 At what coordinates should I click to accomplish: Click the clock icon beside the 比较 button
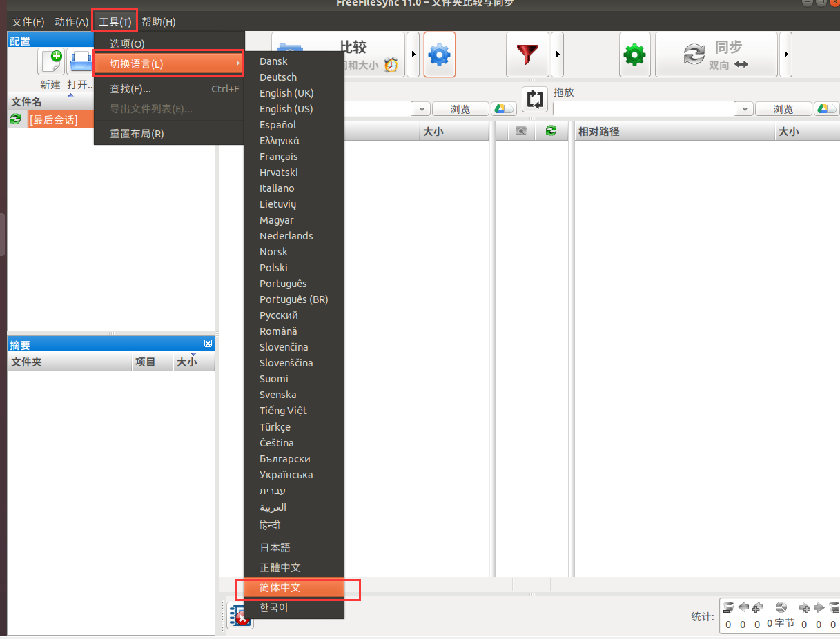pyautogui.click(x=391, y=63)
